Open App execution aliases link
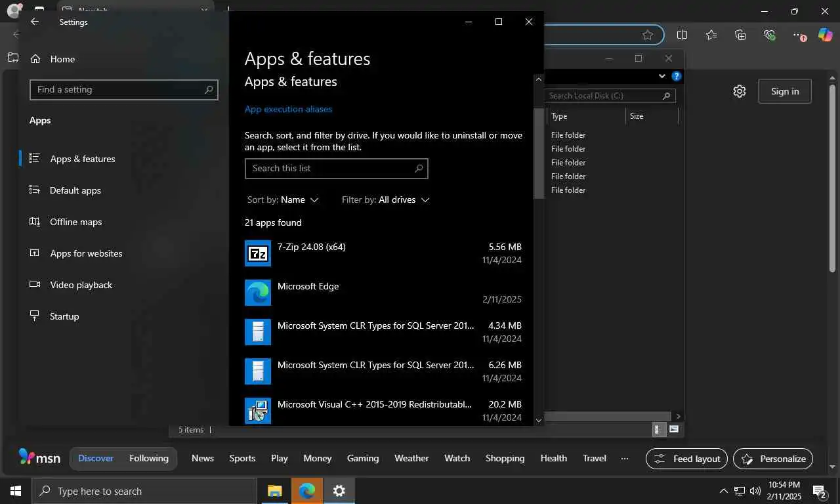 pyautogui.click(x=288, y=109)
